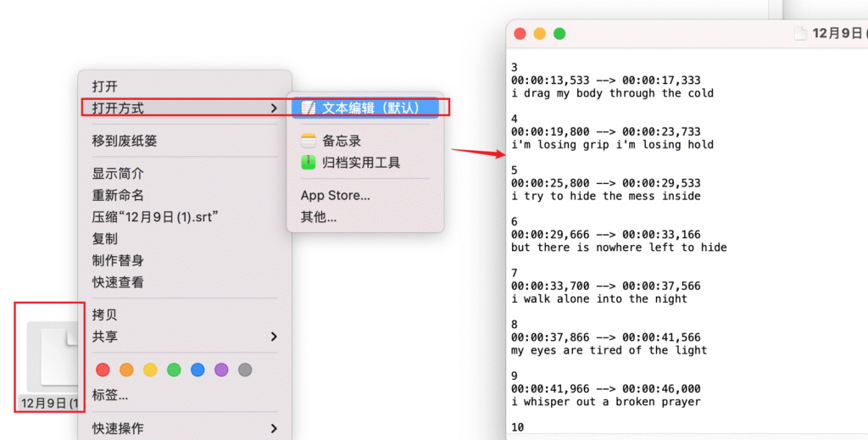This screenshot has height=440, width=868.
Task: Click 标签… to edit tags
Action: 110,395
